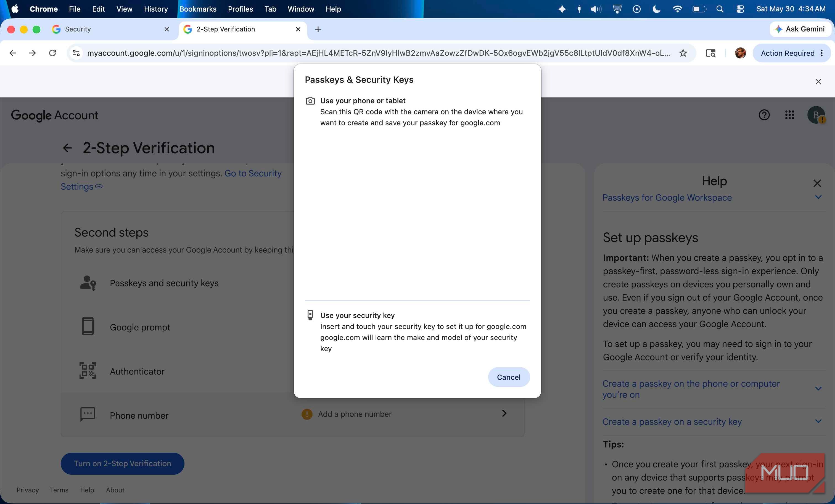Screen dimensions: 835x504
Task: Click the battery icon in the menu bar
Action: tap(699, 9)
